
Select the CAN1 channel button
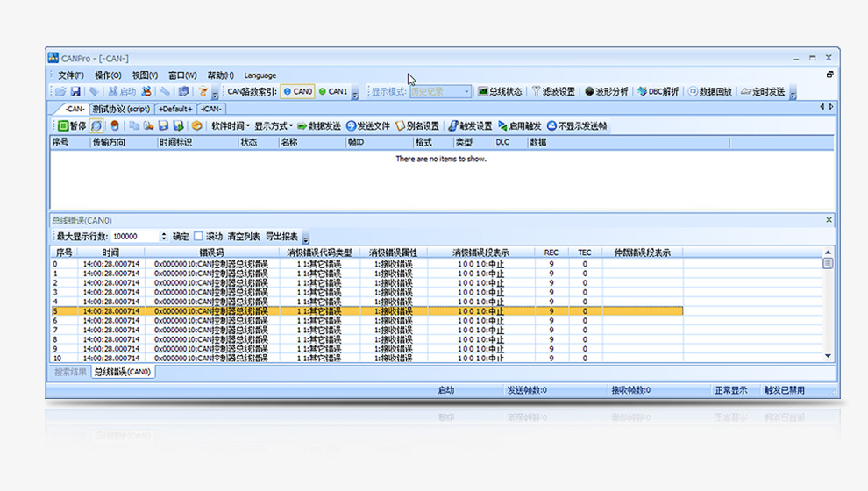pos(333,91)
